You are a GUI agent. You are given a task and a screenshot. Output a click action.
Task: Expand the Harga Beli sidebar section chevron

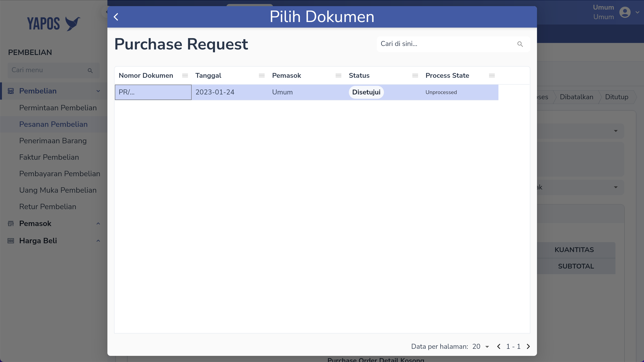(x=98, y=241)
